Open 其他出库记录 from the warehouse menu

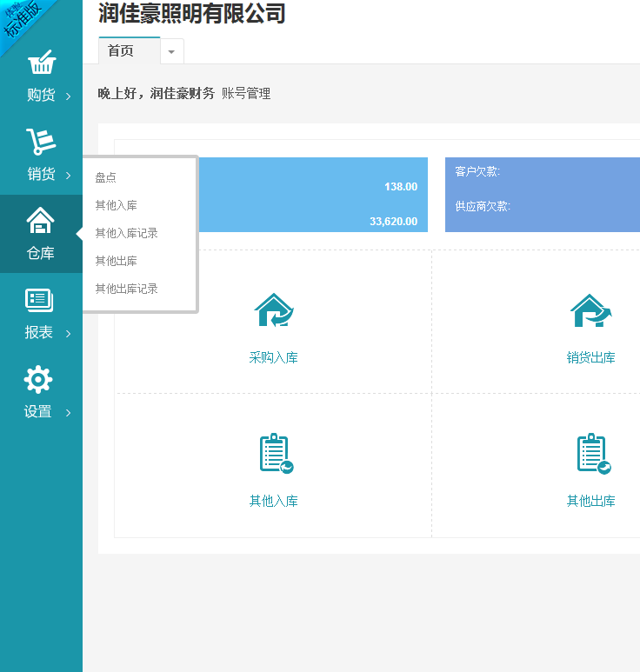pos(126,289)
